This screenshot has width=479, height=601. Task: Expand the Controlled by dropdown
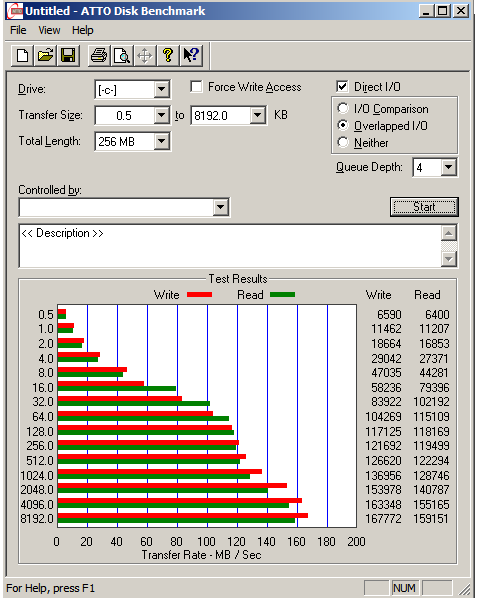coord(220,207)
